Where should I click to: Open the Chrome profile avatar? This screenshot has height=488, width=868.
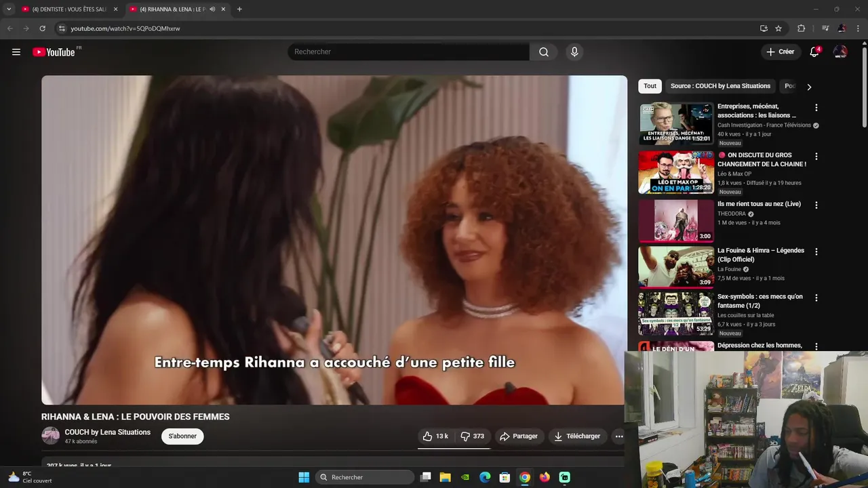click(842, 28)
